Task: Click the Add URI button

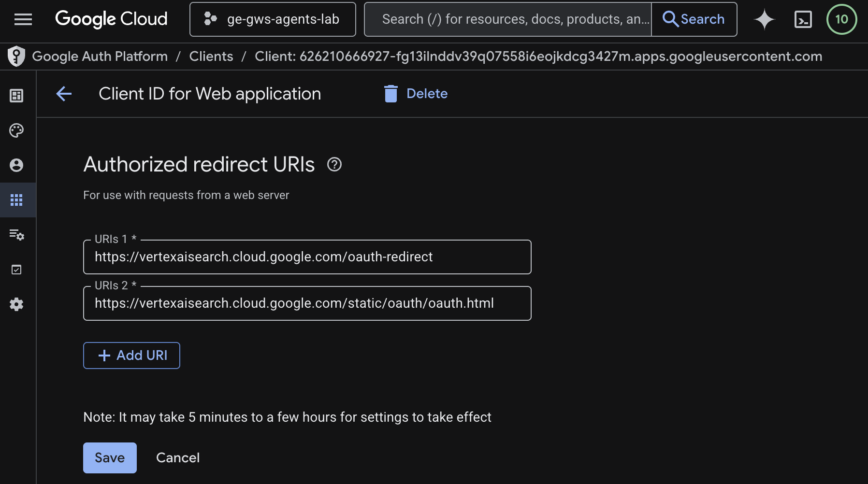Action: click(131, 356)
